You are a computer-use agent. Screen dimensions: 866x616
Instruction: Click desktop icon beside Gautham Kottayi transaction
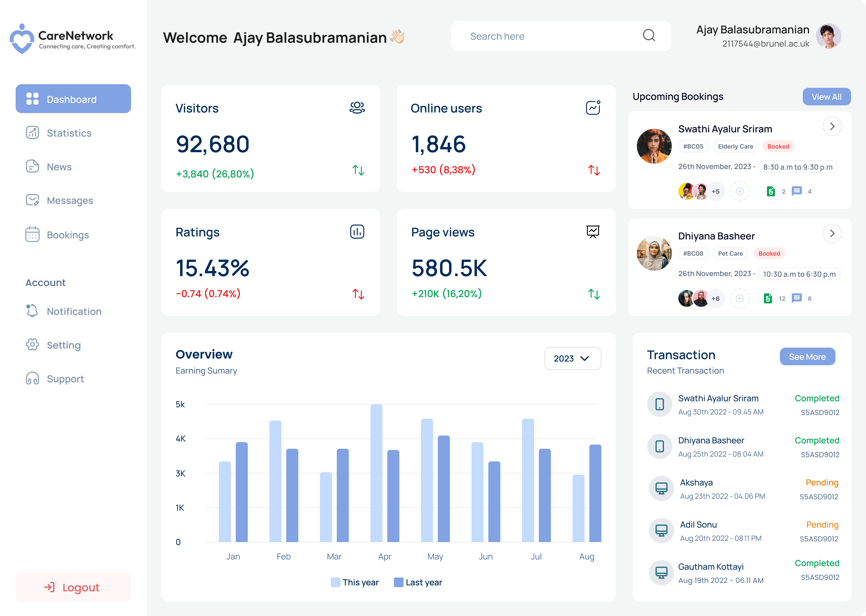pos(661,572)
